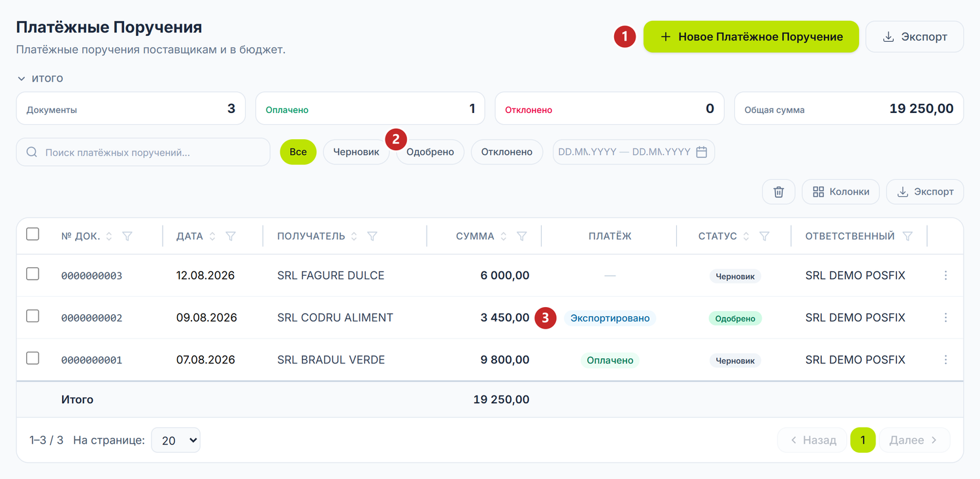Click recipient SRL BRADUL VERDE

pyautogui.click(x=331, y=360)
